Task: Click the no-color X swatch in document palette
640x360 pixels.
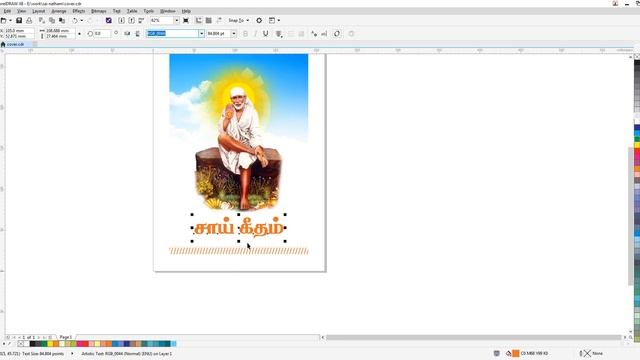Action: (20, 344)
